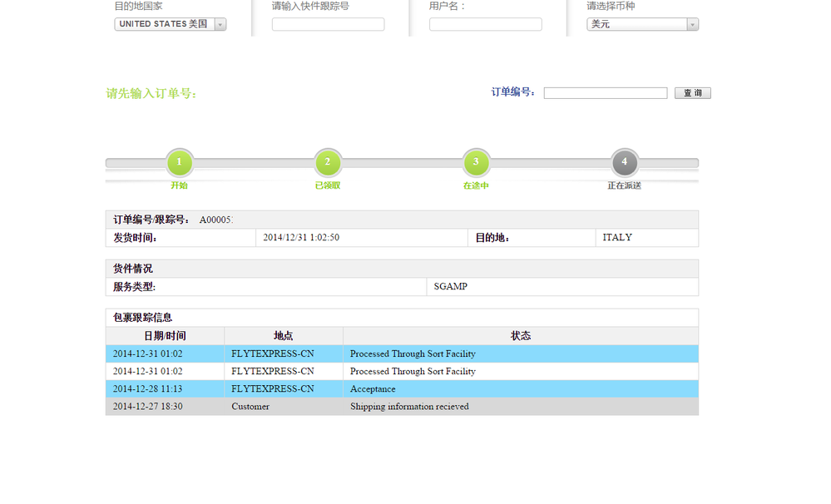
Task: Focus the order number input field
Action: [606, 93]
